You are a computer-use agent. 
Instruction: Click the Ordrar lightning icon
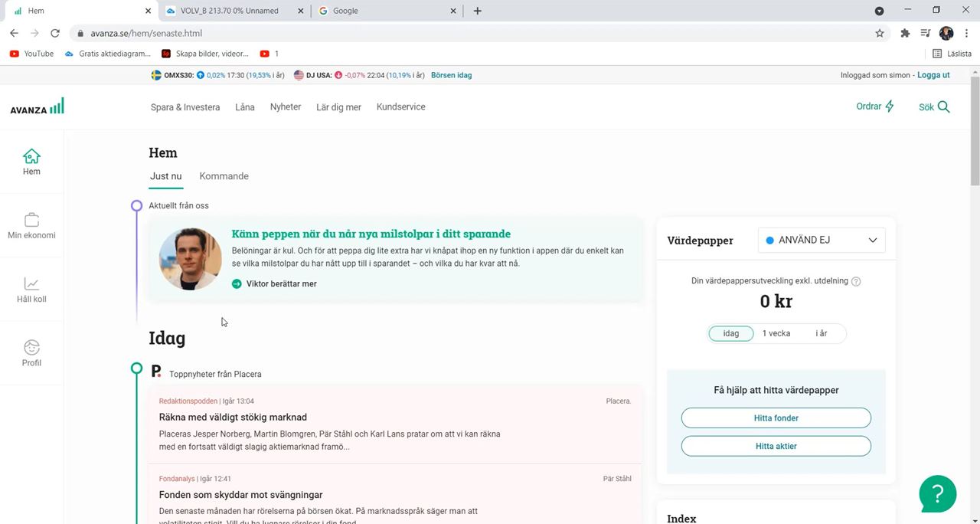pyautogui.click(x=890, y=106)
